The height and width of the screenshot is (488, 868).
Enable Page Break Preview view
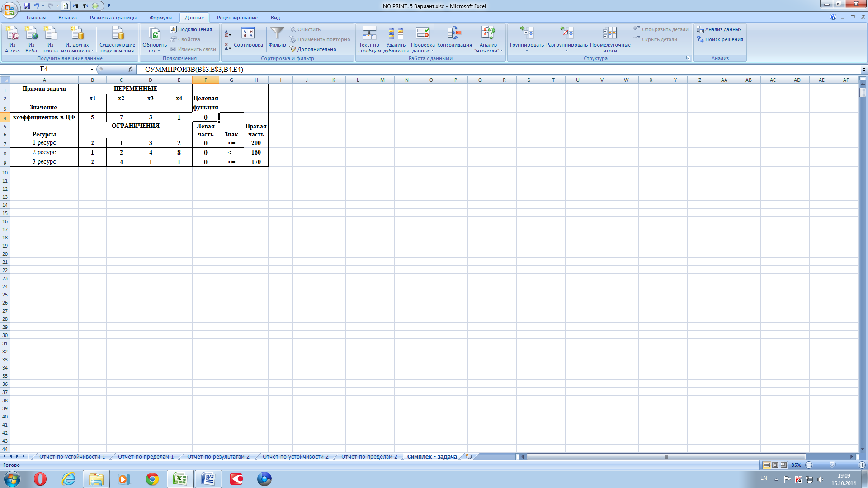(x=783, y=465)
